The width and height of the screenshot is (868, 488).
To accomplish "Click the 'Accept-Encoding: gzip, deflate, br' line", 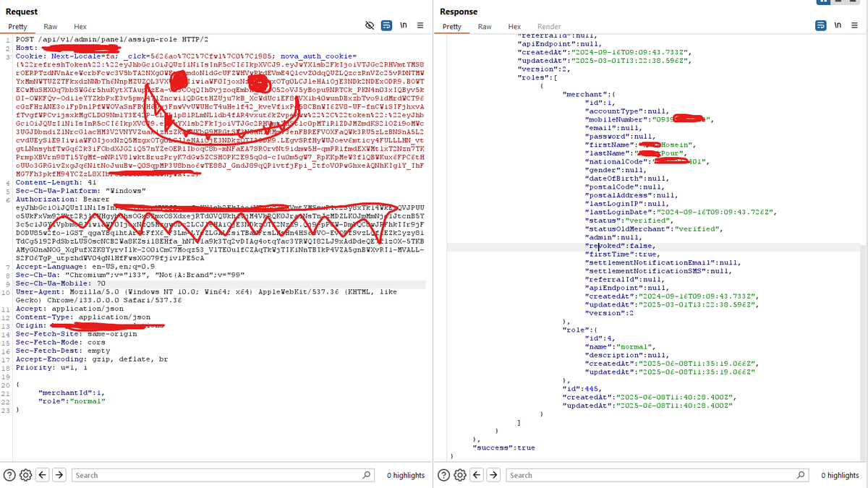I will click(x=91, y=359).
